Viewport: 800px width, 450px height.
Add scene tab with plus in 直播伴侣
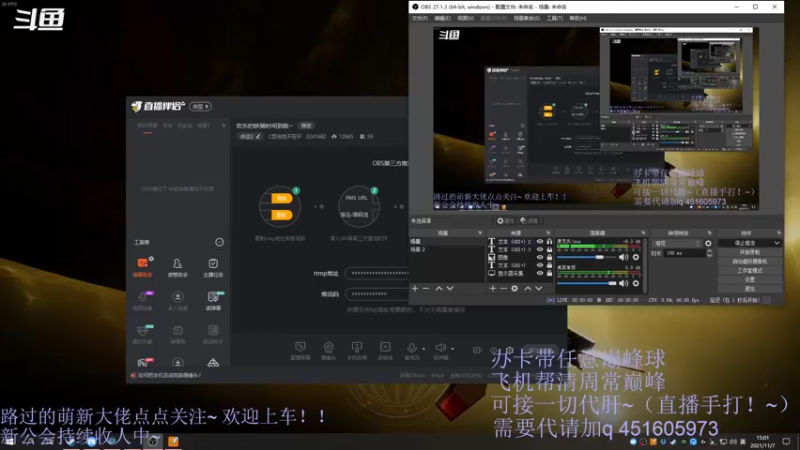tap(223, 126)
